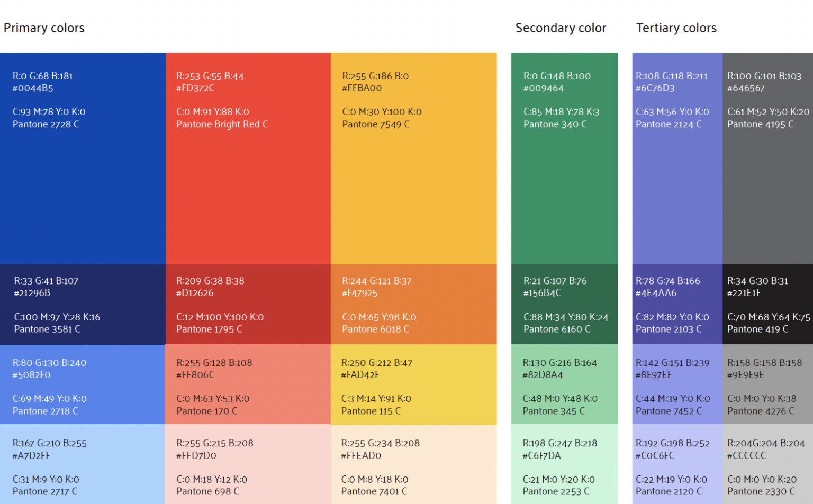The height and width of the screenshot is (504, 813).
Task: Select the deep purple #4E4AA6 swatch
Action: (677, 305)
